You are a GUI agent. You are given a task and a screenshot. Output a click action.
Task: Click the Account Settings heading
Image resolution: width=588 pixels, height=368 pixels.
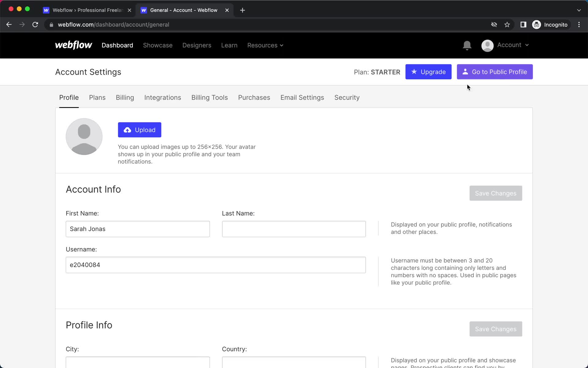point(88,72)
